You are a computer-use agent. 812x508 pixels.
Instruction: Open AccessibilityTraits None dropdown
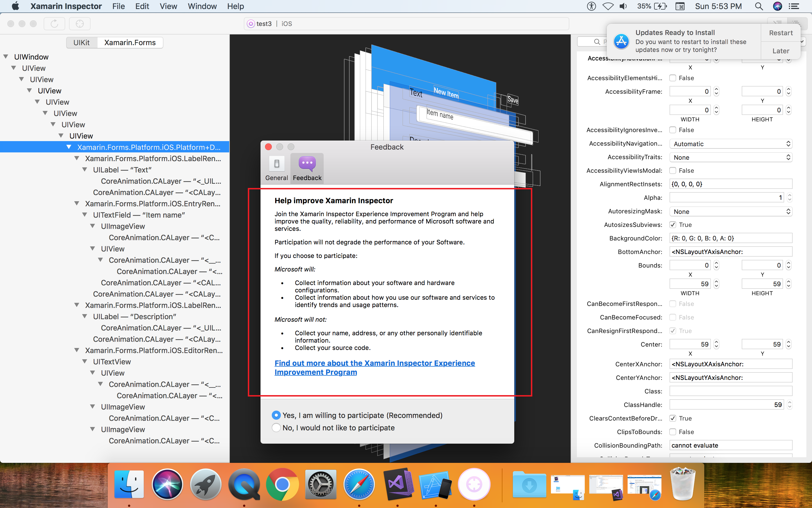click(731, 157)
